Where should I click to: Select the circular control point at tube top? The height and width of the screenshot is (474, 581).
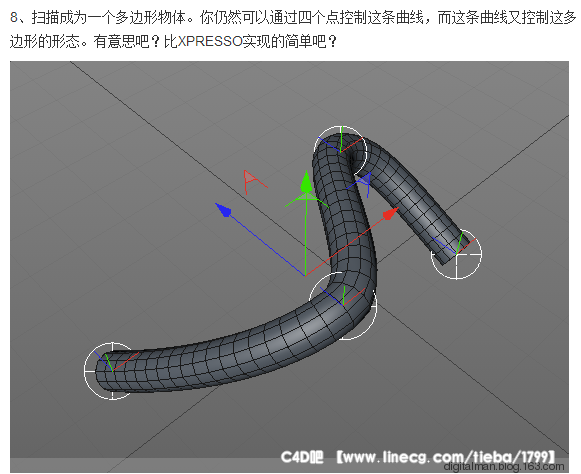[x=340, y=152]
